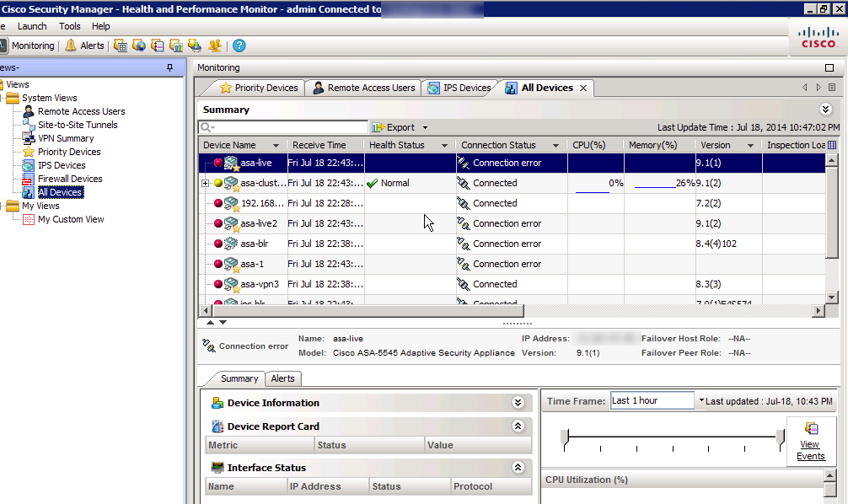Expand the Device Information section

click(518, 403)
